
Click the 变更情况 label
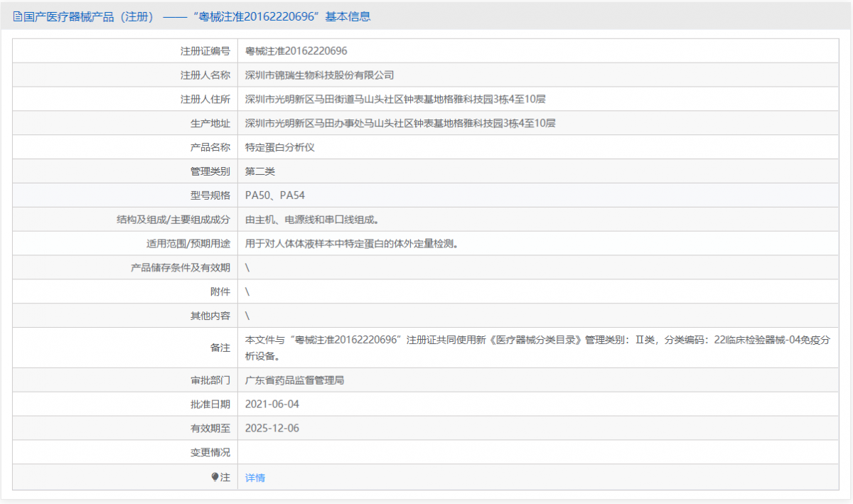(210, 453)
